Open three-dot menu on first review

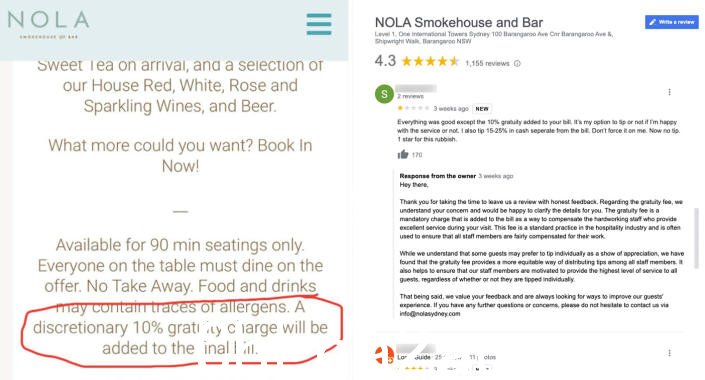pyautogui.click(x=669, y=92)
